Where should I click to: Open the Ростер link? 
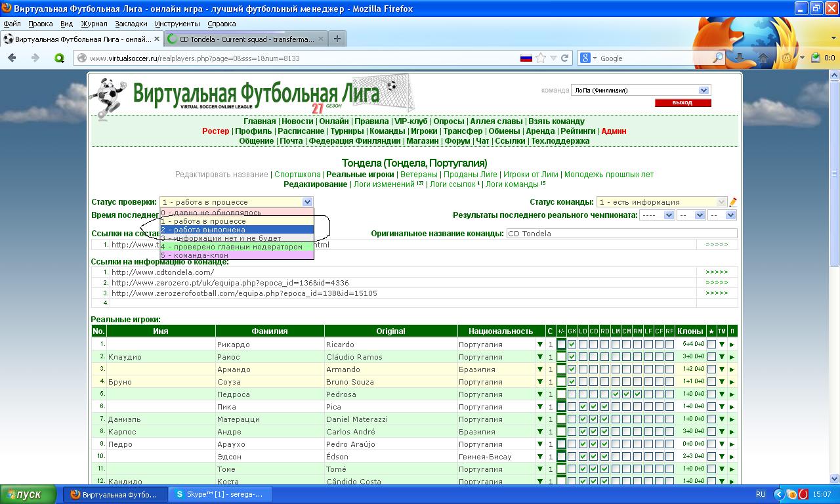(x=216, y=131)
